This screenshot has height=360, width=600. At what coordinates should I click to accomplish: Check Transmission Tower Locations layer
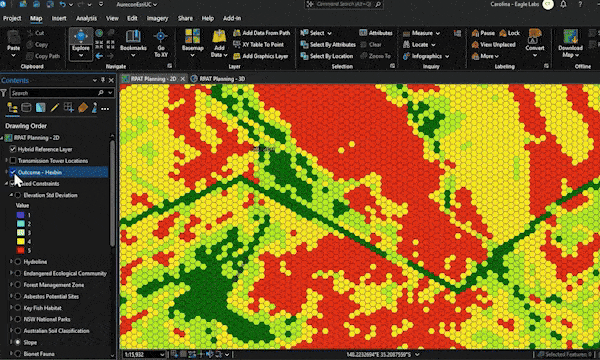[x=13, y=161]
